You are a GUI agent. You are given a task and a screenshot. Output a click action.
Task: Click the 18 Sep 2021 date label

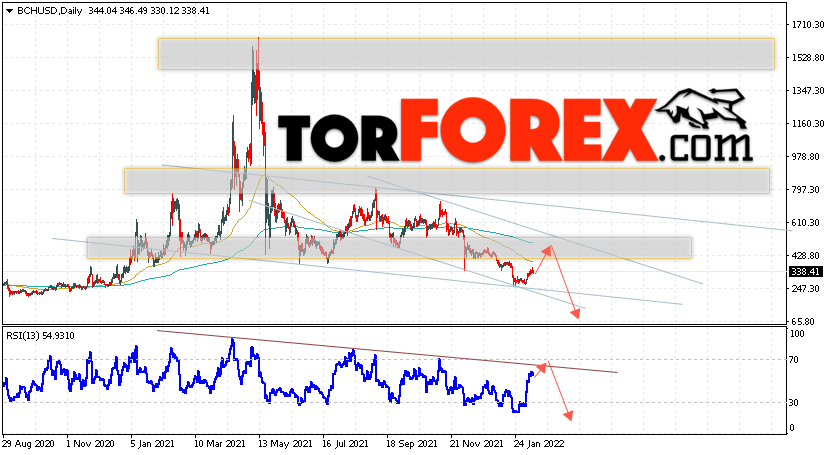point(411,443)
